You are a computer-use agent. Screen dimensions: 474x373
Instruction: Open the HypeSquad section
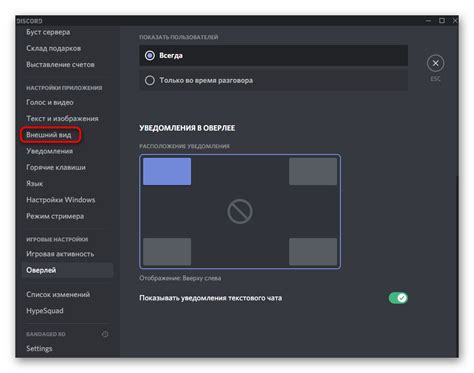click(x=45, y=311)
